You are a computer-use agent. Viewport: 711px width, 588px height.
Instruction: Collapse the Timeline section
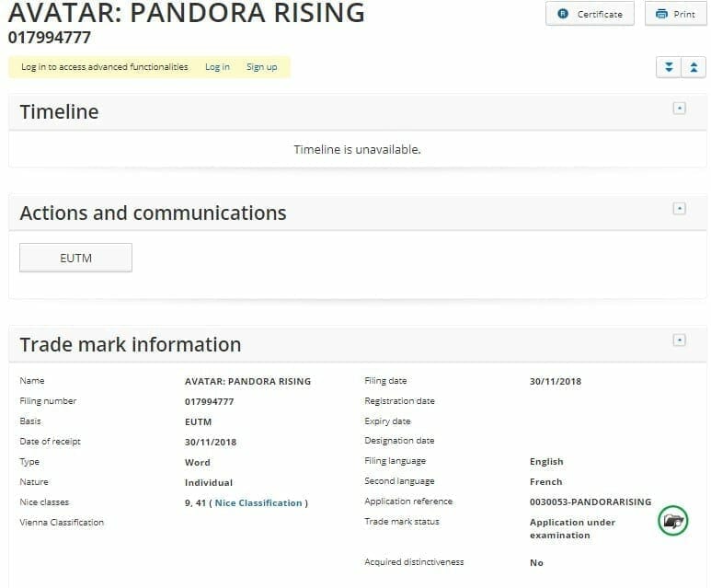point(679,108)
